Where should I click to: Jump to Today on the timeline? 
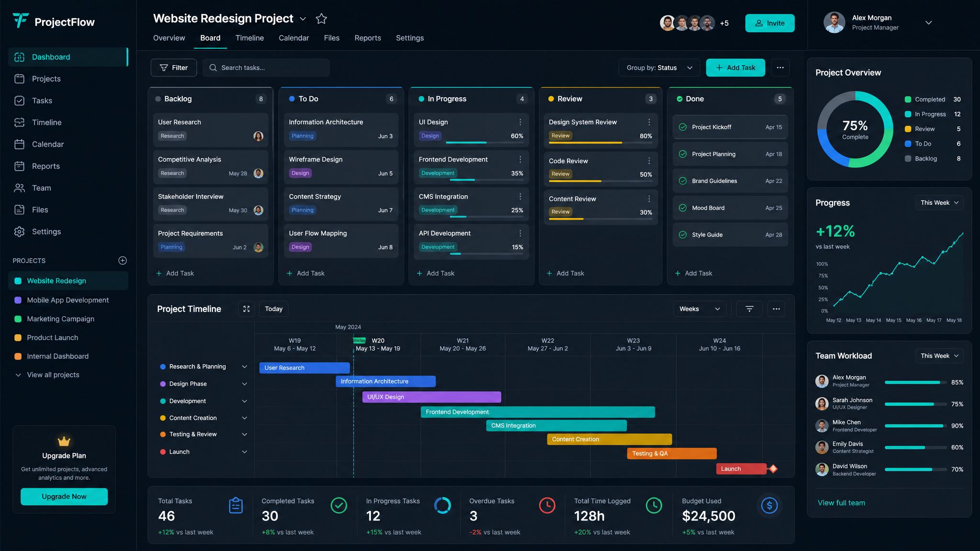(x=274, y=309)
